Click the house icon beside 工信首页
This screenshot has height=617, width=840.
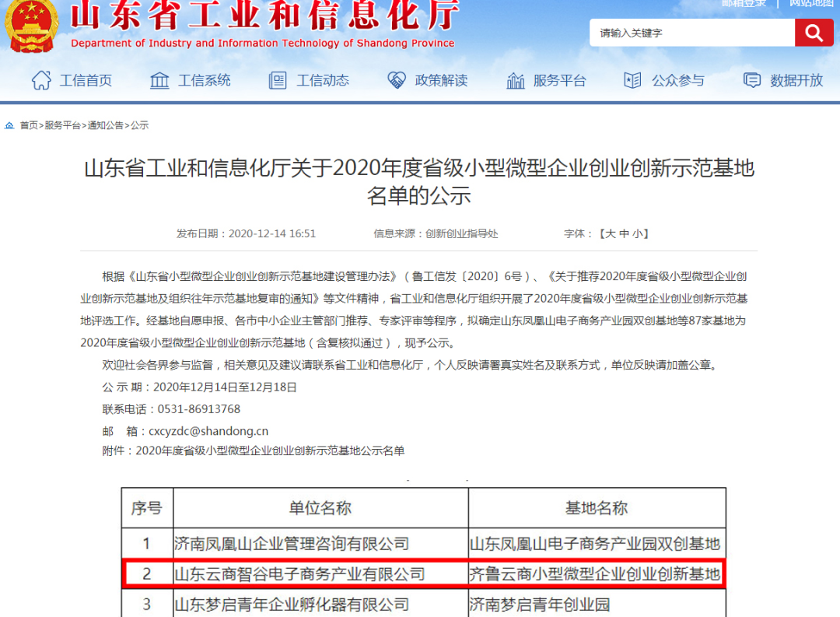pyautogui.click(x=41, y=80)
